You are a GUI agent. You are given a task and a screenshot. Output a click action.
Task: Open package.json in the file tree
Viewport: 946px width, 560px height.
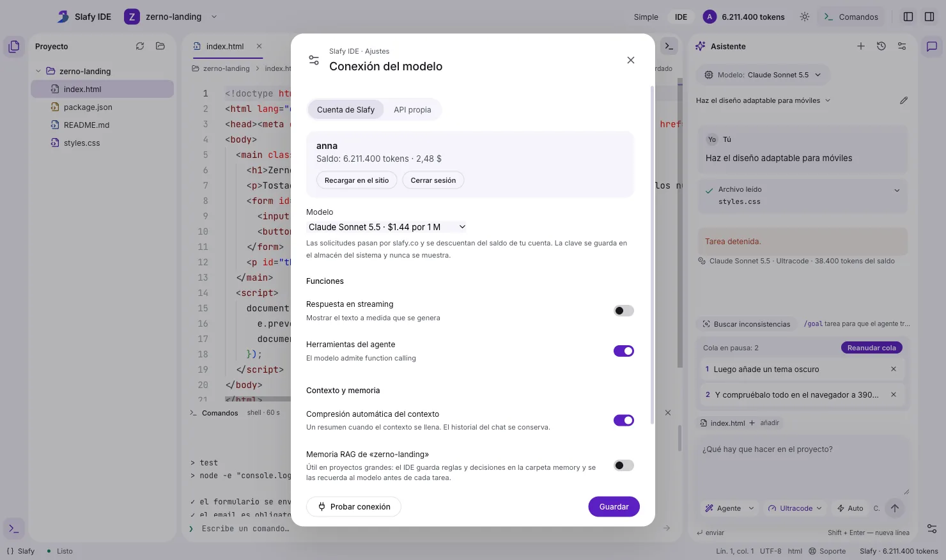tap(102, 107)
